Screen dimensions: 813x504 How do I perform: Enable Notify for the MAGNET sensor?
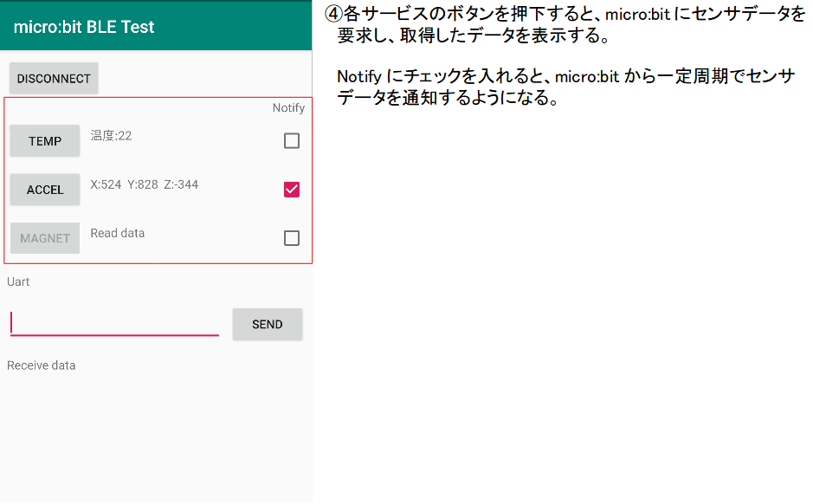[292, 238]
